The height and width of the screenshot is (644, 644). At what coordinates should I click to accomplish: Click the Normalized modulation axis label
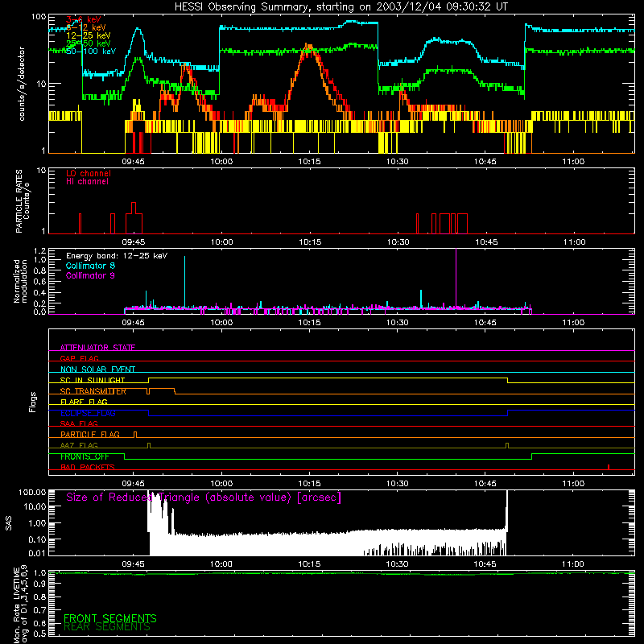coord(20,281)
